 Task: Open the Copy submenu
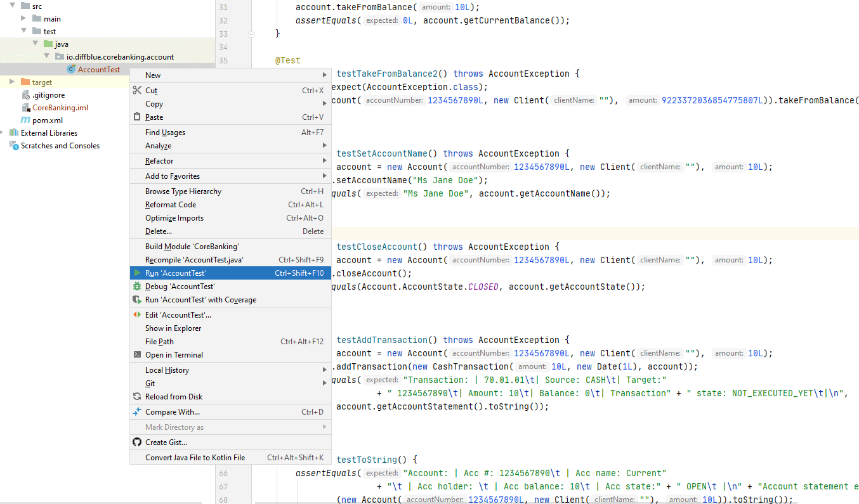click(230, 104)
